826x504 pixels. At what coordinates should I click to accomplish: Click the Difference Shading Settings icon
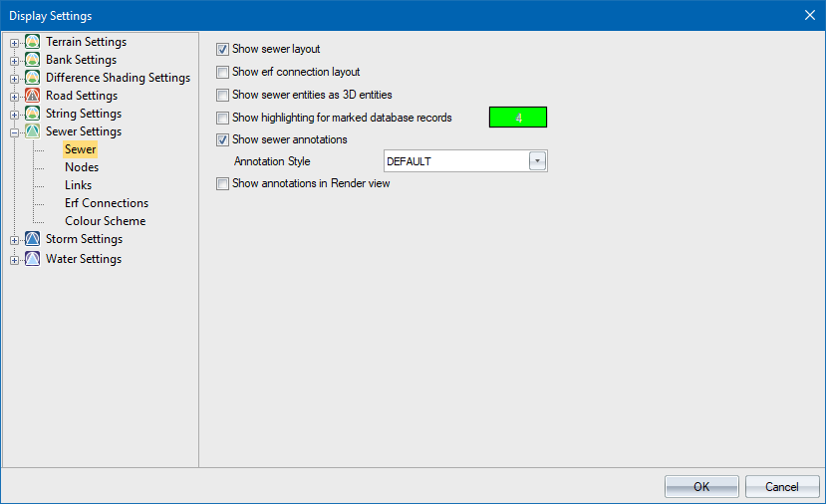[32, 78]
